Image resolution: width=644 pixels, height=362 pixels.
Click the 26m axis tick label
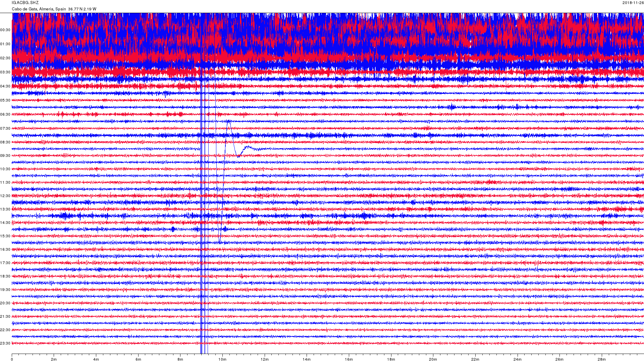(x=559, y=360)
